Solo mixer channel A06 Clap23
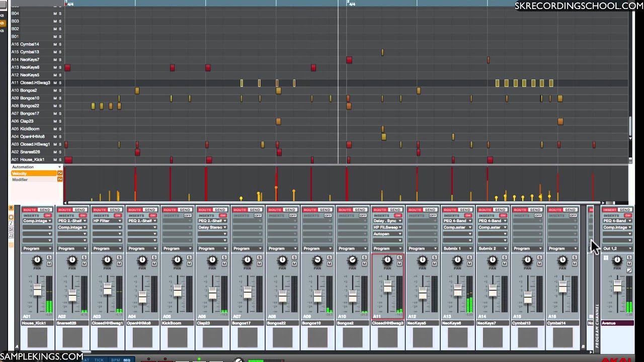The image size is (644, 362). (x=224, y=257)
